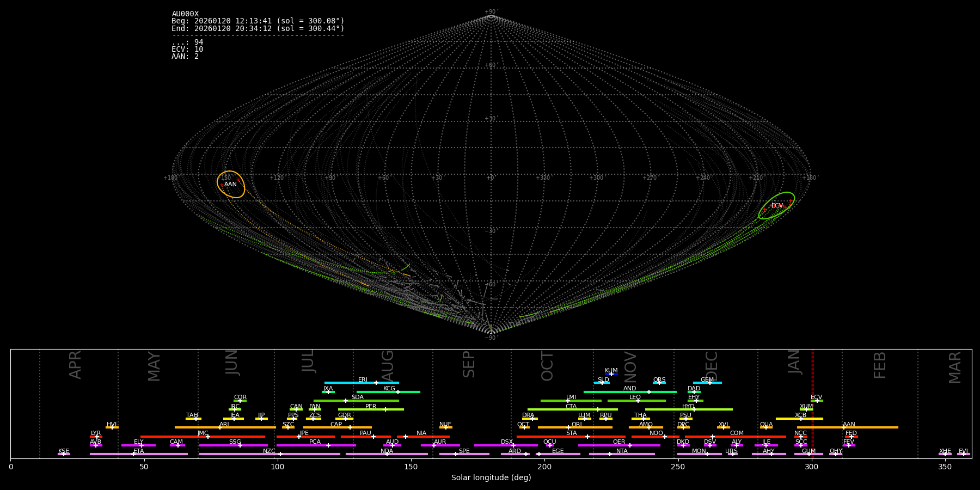This screenshot has width=980, height=490.
Task: Click the NOO shower label
Action: 656,433
